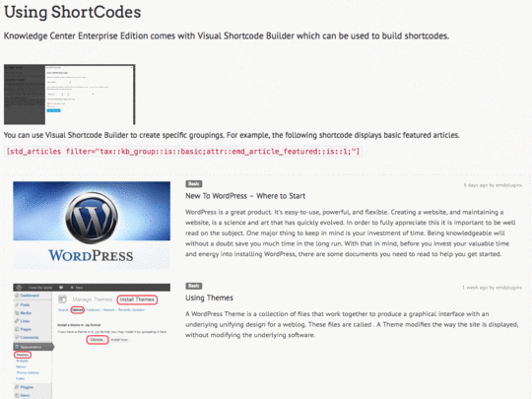
Task: Click the Links chain icon in the sidebar
Action: [x=17, y=321]
